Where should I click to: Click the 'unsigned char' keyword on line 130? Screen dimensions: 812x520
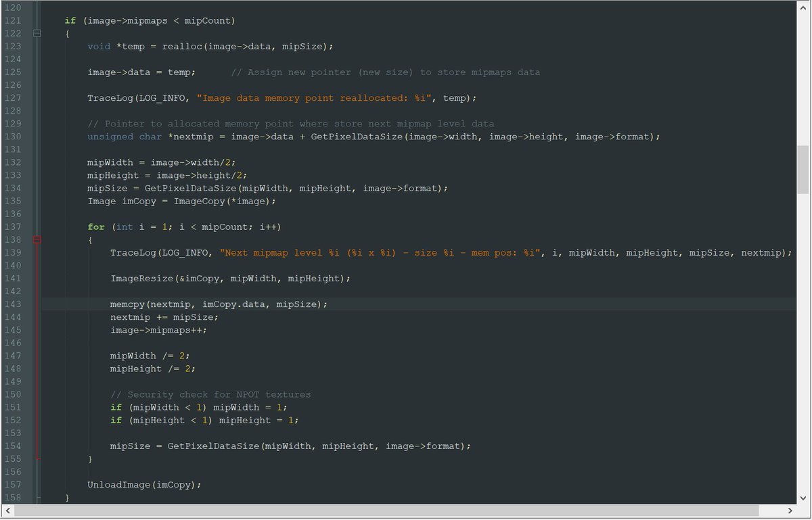[125, 137]
